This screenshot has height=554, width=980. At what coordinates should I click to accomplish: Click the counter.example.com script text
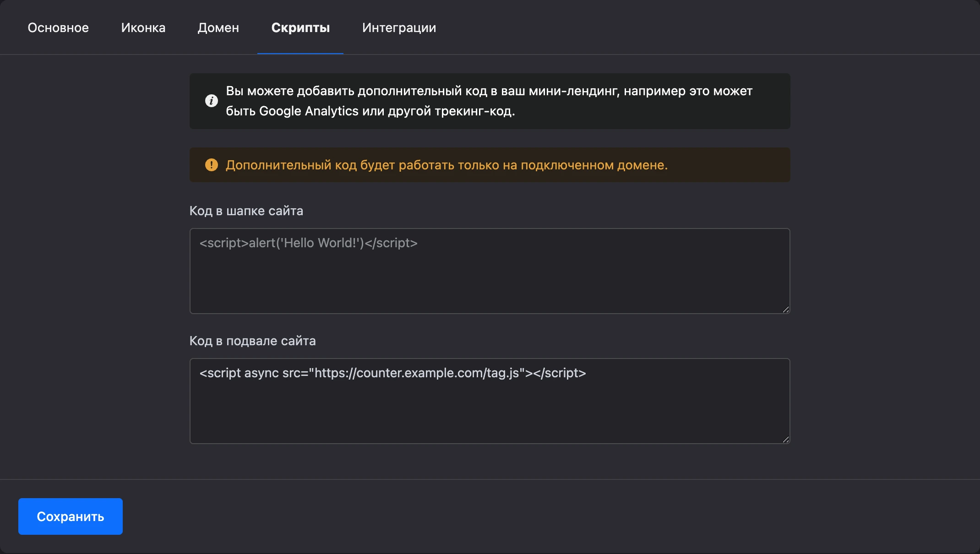(x=393, y=373)
